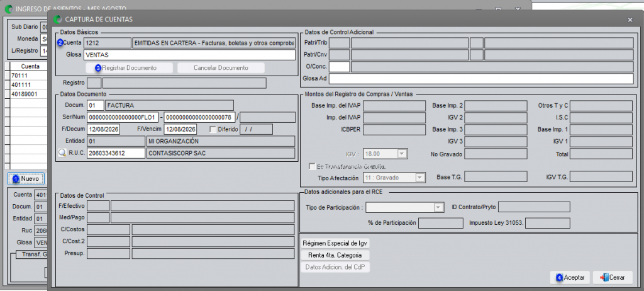Click the document number field ending 078
Viewport: 644px width, 291px height.
click(x=199, y=117)
